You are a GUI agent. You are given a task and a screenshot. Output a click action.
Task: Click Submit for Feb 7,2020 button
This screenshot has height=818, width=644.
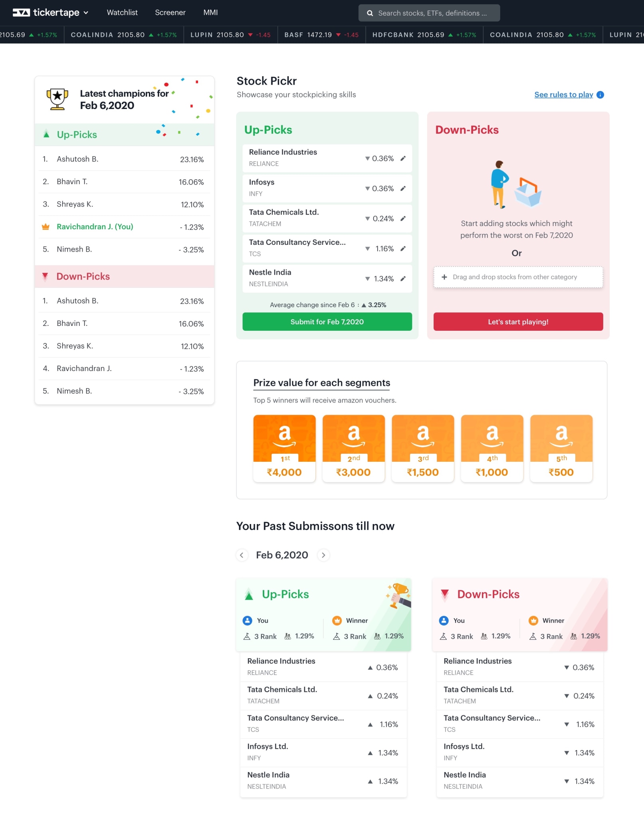pyautogui.click(x=327, y=322)
